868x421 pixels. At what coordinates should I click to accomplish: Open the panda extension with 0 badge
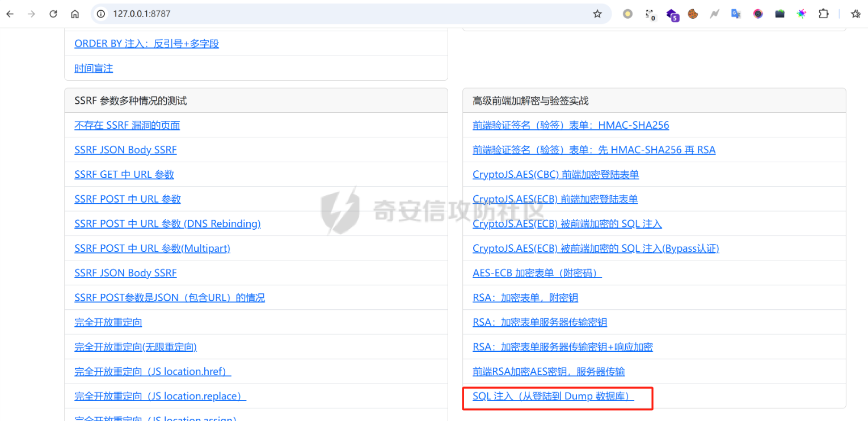(650, 14)
